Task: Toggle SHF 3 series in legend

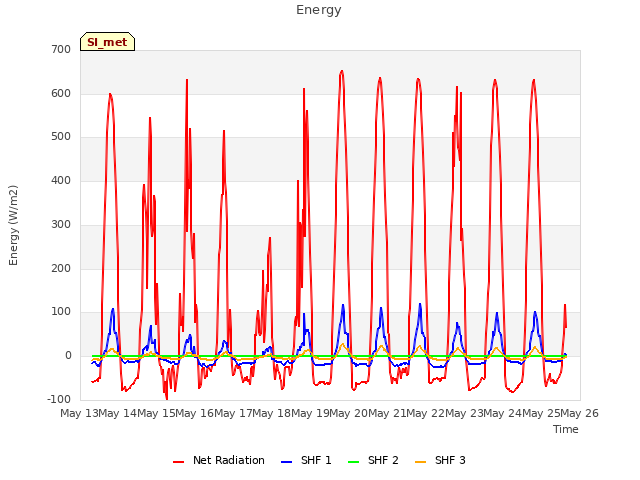Action: 440,460
